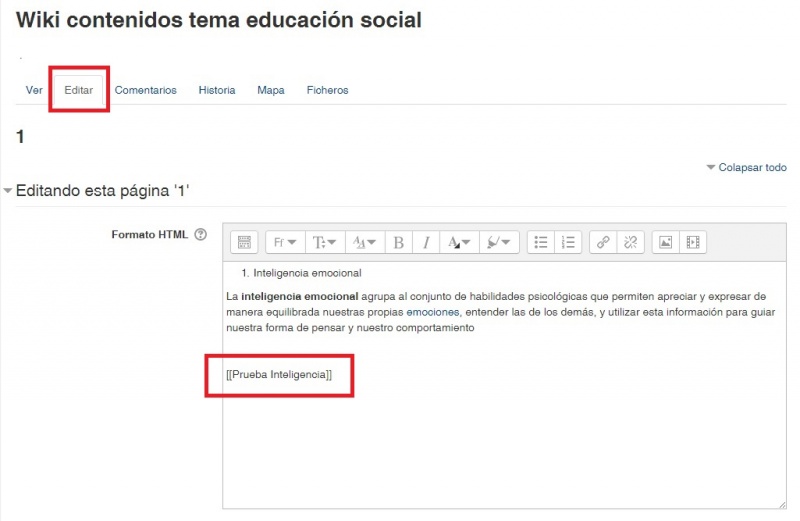Click the editor resize handle corner

click(x=782, y=505)
